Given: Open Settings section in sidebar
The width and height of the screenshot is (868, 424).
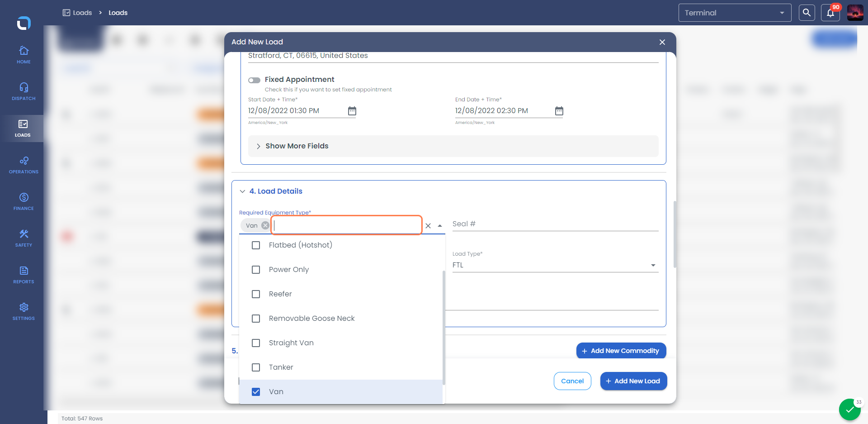Looking at the screenshot, I should [24, 312].
